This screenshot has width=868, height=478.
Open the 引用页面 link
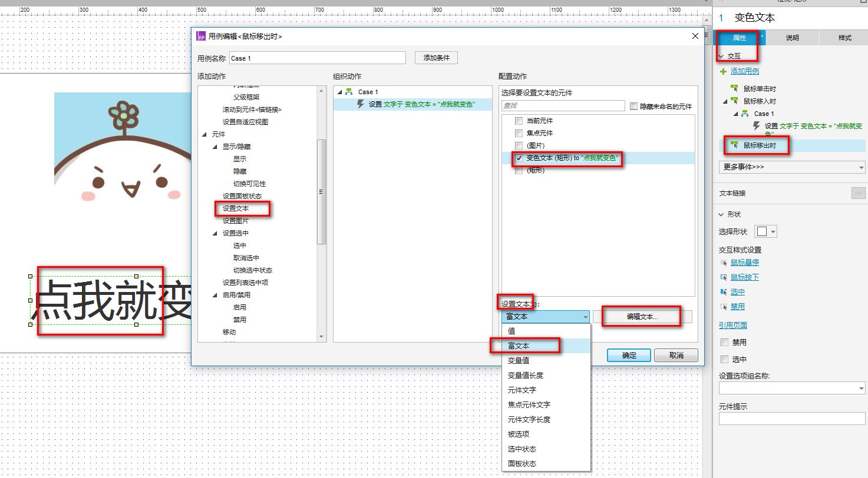click(733, 326)
